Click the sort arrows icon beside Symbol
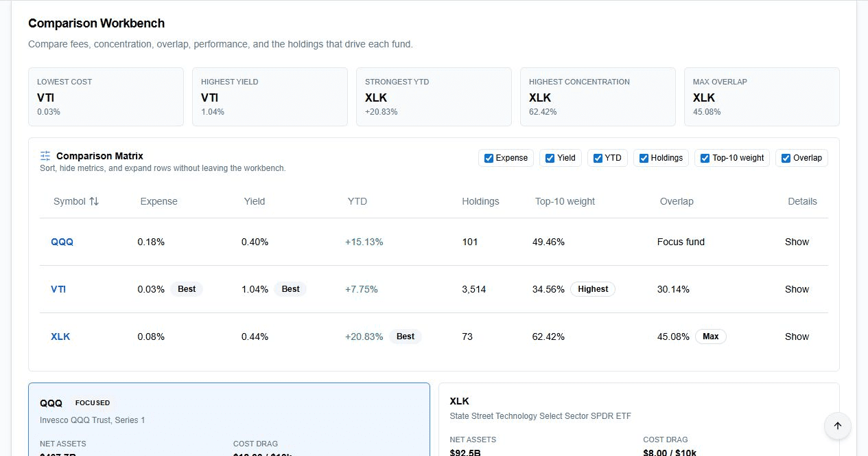Viewport: 868px width, 456px height. 94,201
